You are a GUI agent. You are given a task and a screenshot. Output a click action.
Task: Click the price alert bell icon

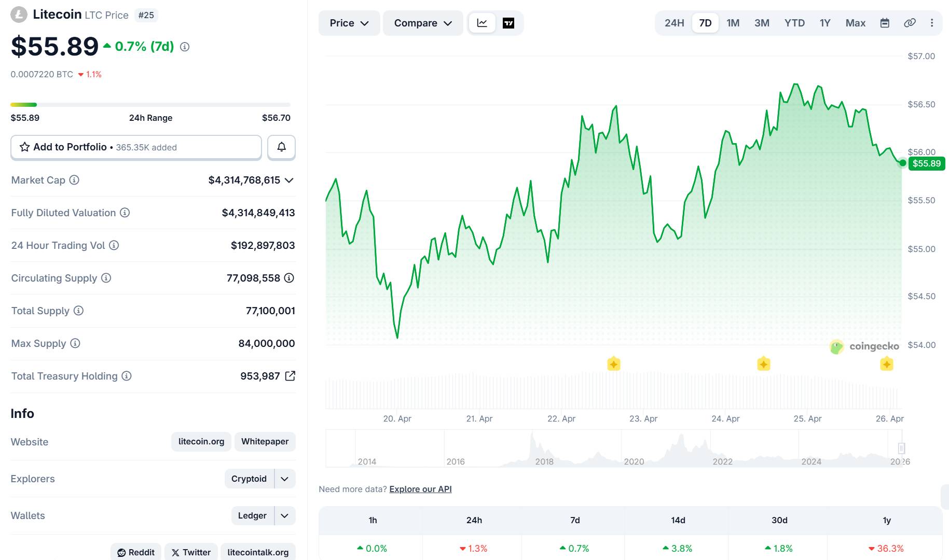point(281,147)
